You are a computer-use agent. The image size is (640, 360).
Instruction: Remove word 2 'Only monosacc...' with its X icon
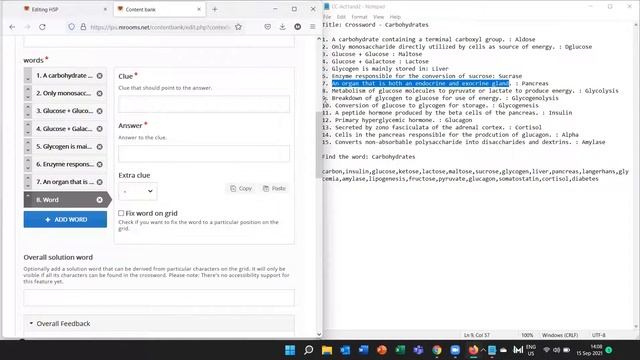point(100,93)
